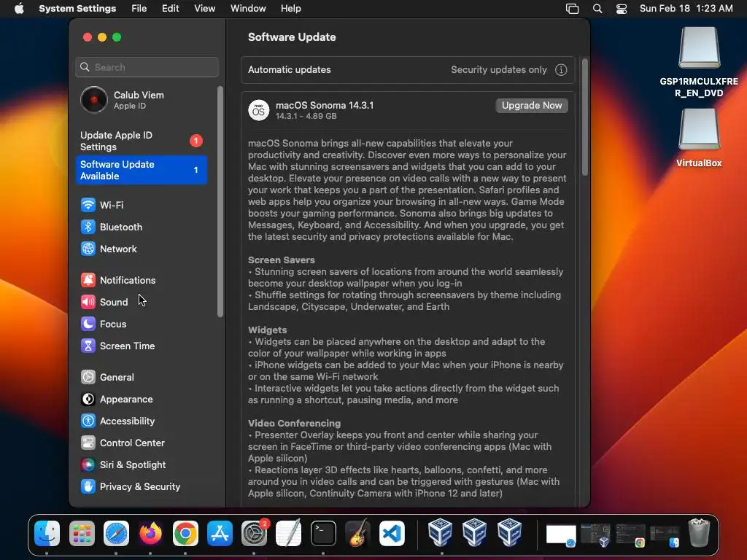Click the Video Conferencing heading

point(295,424)
